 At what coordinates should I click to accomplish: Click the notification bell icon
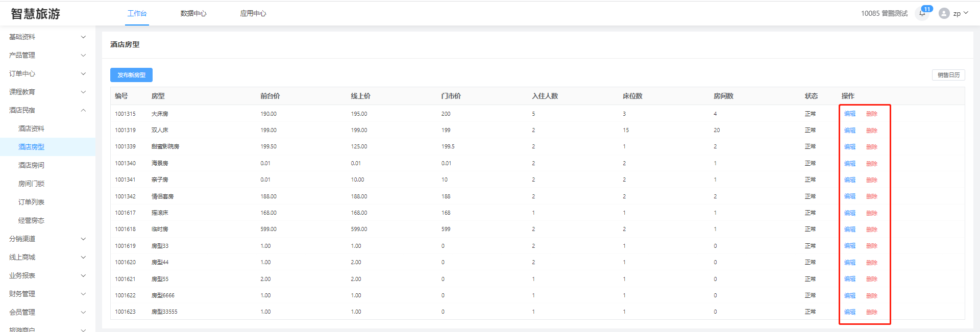coord(922,14)
